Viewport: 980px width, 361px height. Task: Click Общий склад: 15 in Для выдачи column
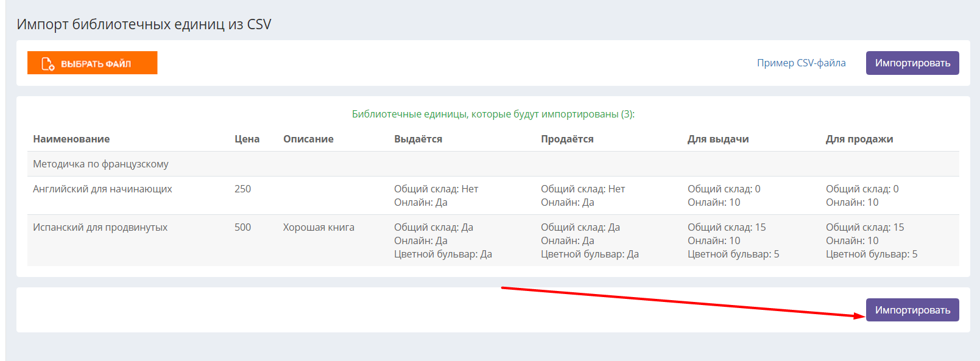[727, 227]
